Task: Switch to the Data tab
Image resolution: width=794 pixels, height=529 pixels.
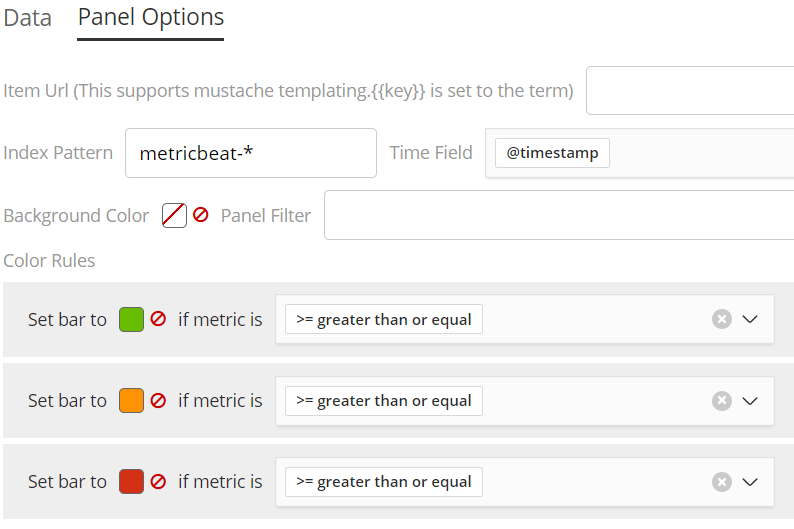Action: 28,19
